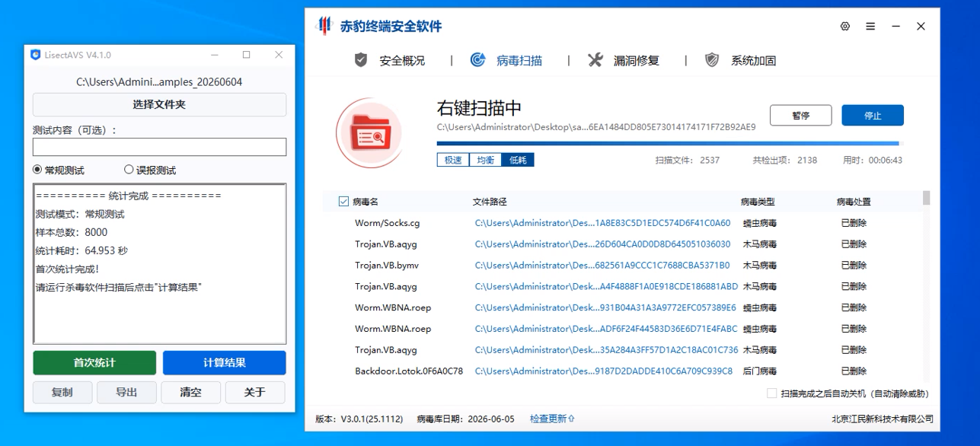
Task: Open 关于 in LisectAVS
Action: [255, 392]
